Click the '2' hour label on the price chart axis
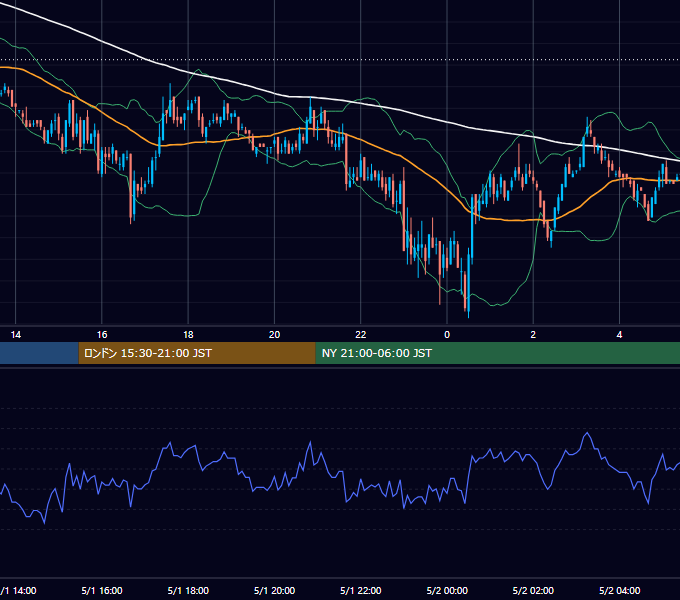This screenshot has width=680, height=600. tap(533, 335)
